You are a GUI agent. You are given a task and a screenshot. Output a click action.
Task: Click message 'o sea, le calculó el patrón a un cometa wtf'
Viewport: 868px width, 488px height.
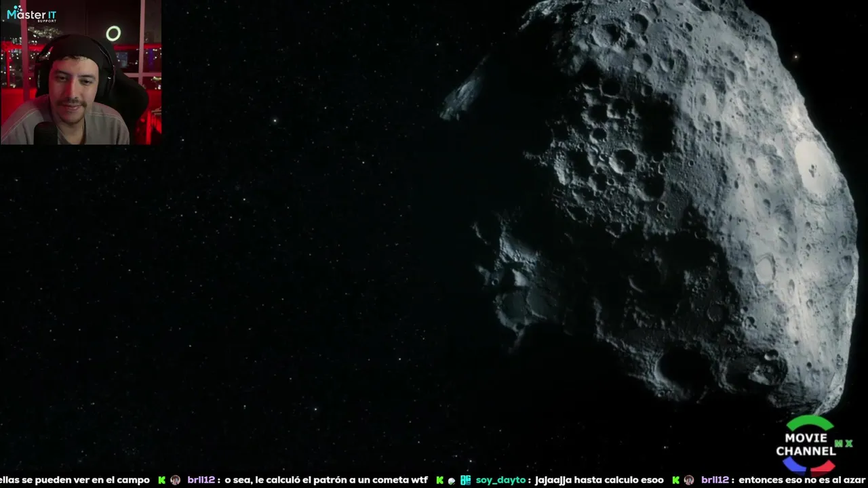coord(326,480)
